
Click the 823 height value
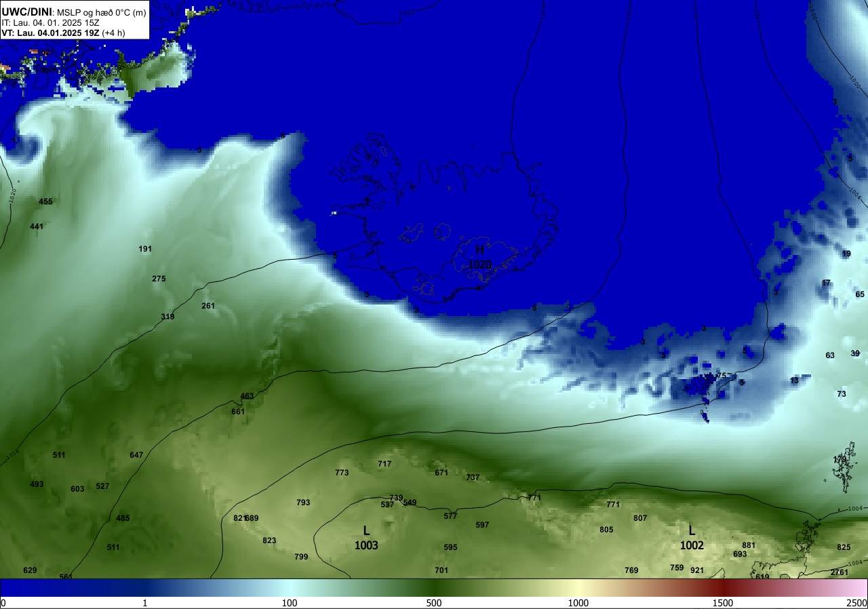[x=269, y=541]
